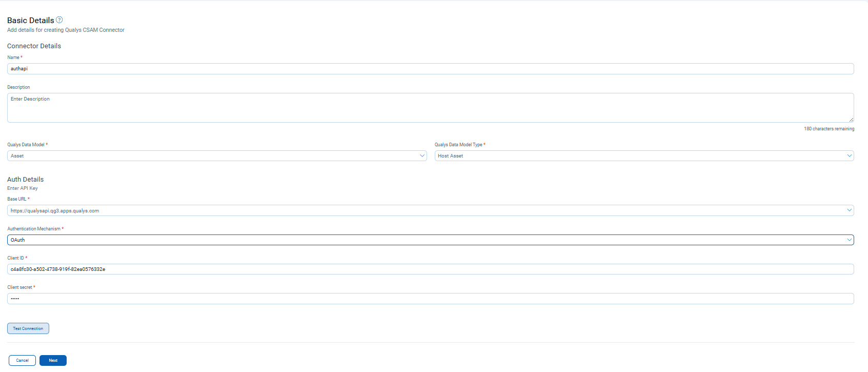Viewport: 868px width, 372px height.
Task: Open the Basic Details help icon
Action: point(59,20)
